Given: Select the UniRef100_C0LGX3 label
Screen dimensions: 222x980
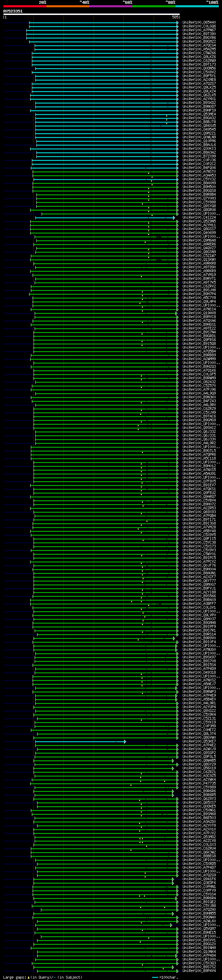Looking at the screenshot, I should pyautogui.click(x=199, y=844).
